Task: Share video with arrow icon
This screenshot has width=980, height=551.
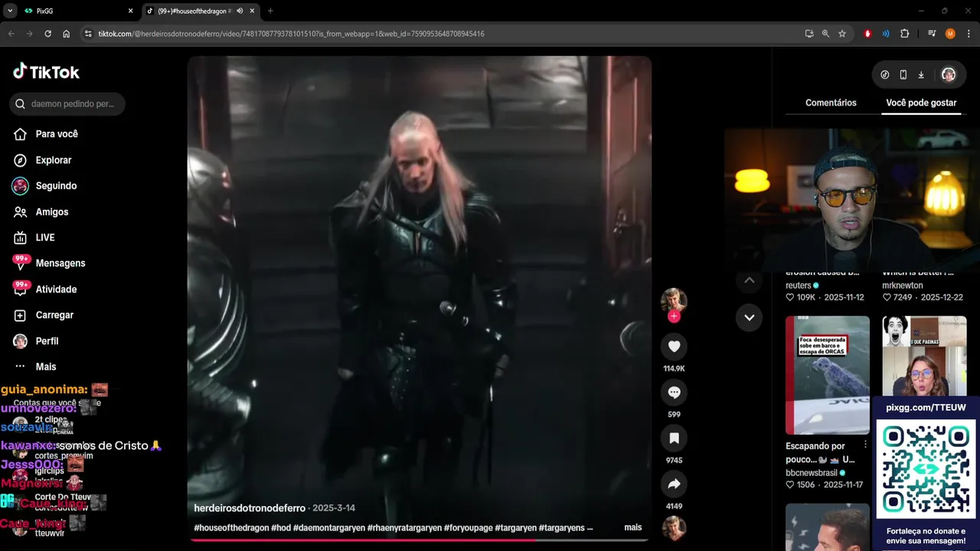Action: [x=674, y=484]
